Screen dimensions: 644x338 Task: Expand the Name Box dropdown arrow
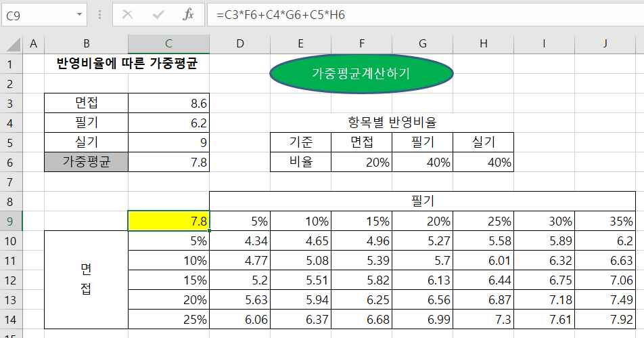tap(80, 14)
